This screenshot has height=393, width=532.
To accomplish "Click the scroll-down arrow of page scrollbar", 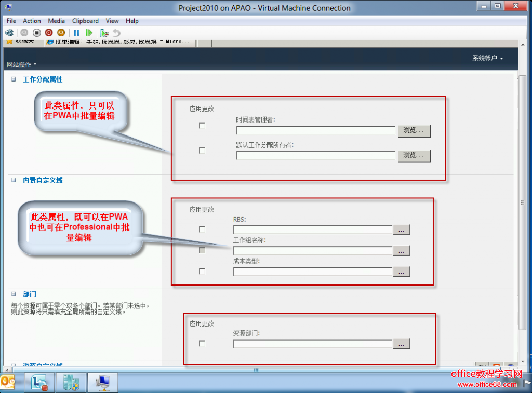I will [x=522, y=361].
